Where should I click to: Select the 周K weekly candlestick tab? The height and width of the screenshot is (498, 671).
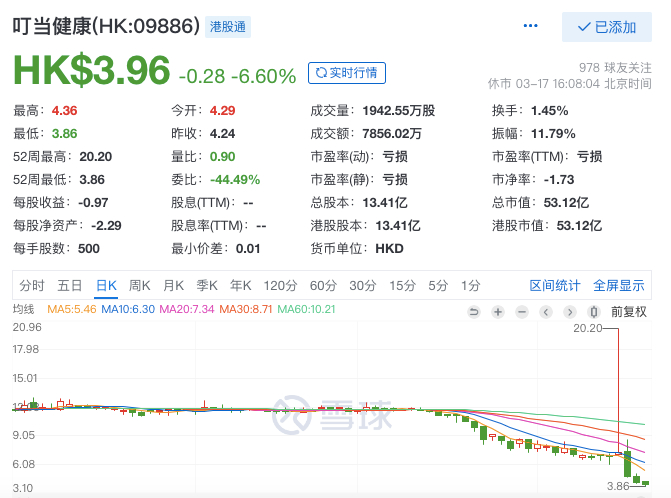140,285
